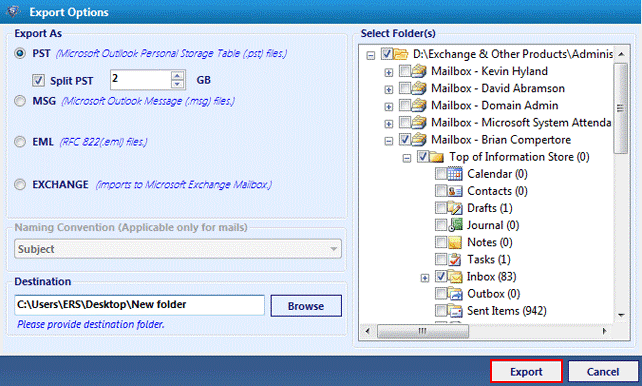Collapse the root D:\Exchange tree node
Screen dimensions: 642x386
tap(371, 55)
